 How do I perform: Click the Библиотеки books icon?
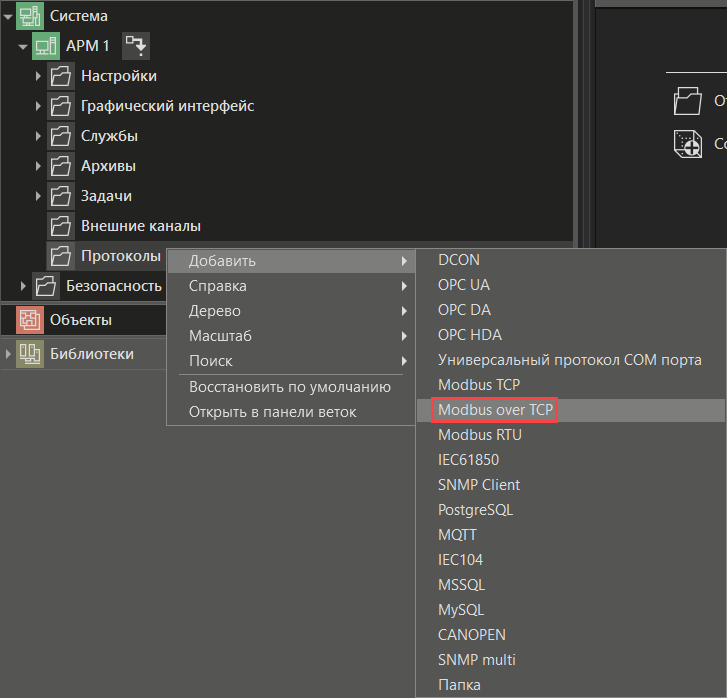pos(30,354)
